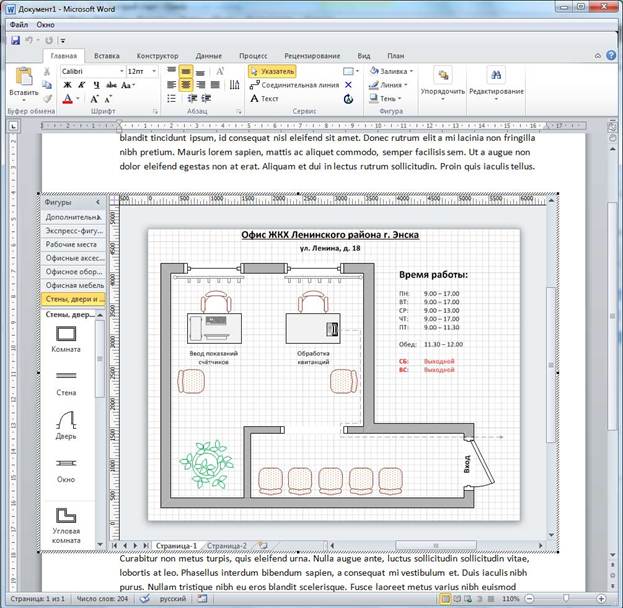The width and height of the screenshot is (623, 608).
Task: Click the Copy icon in clipboard group
Action: [47, 85]
